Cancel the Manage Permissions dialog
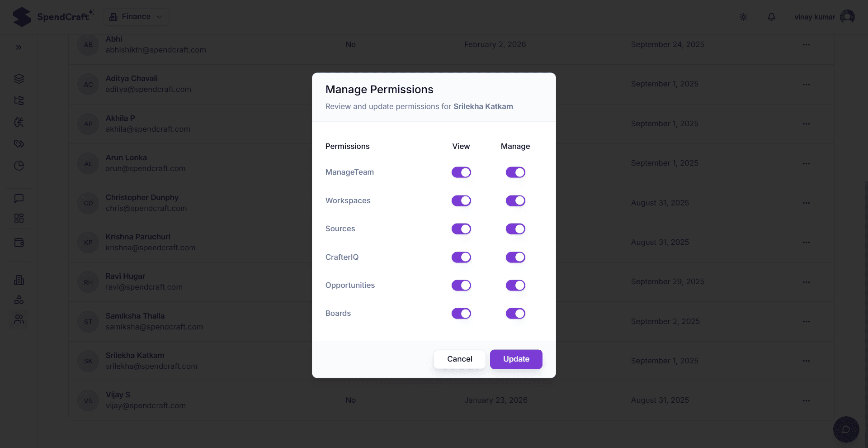Image resolution: width=868 pixels, height=448 pixels. pos(459,359)
